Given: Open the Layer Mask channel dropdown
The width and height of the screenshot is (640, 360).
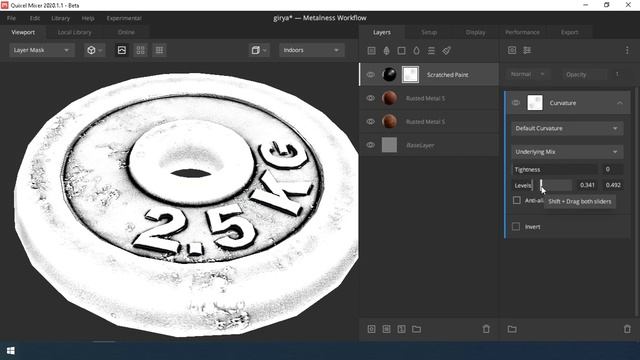Looking at the screenshot, I should [x=42, y=50].
